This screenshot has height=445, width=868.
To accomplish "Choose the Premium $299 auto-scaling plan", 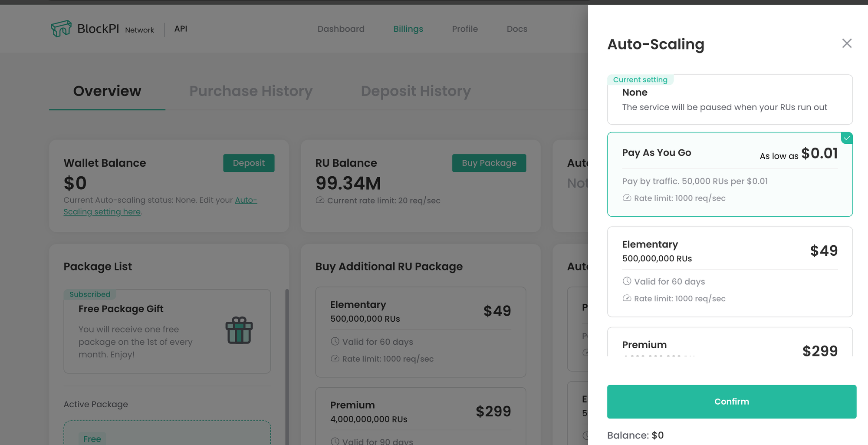I will click(730, 346).
